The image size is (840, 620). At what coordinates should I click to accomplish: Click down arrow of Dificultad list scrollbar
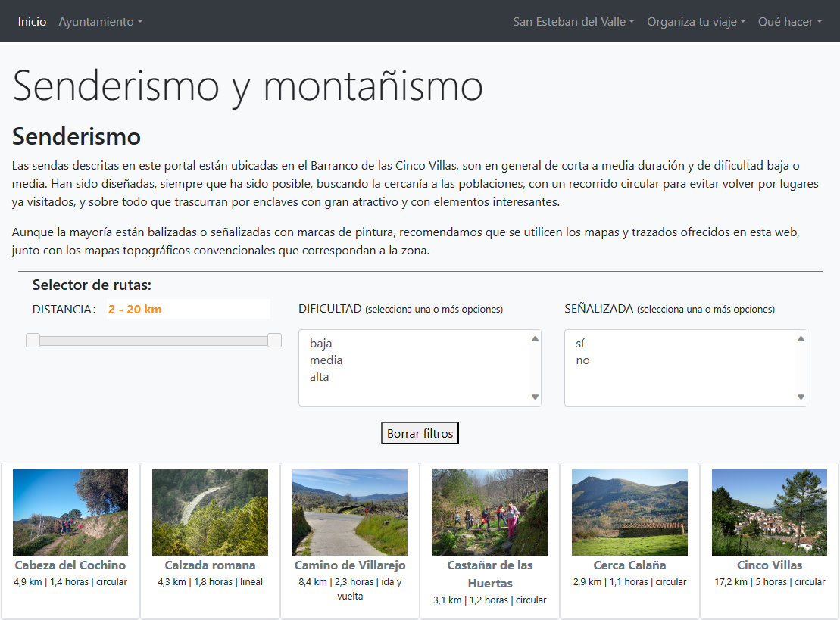tap(535, 397)
